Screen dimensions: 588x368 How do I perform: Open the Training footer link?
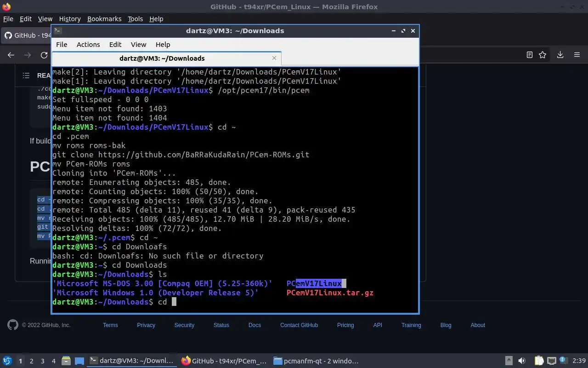pos(411,325)
